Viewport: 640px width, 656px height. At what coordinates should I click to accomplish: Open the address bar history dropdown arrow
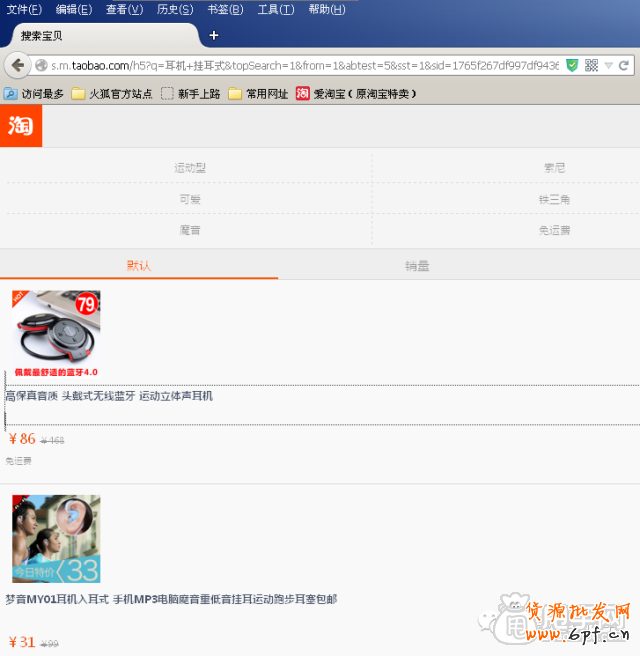608,65
